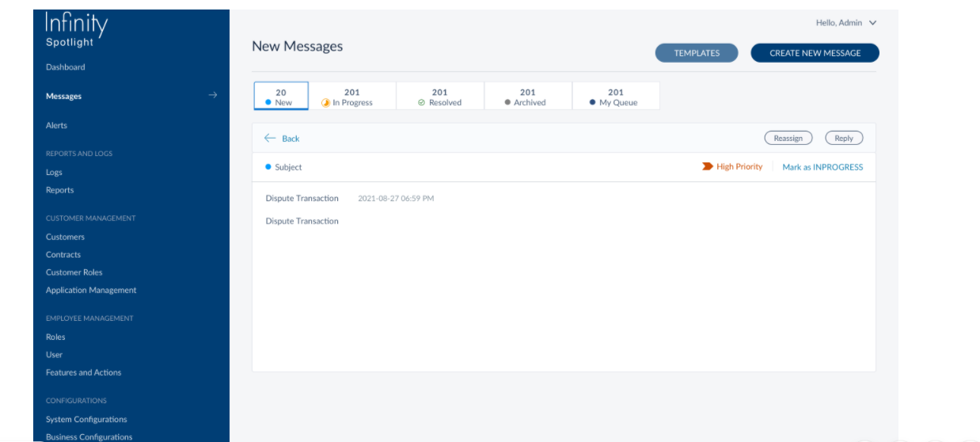Open Dashboard in the sidebar
Viewport: 980px width, 442px height.
click(x=65, y=67)
